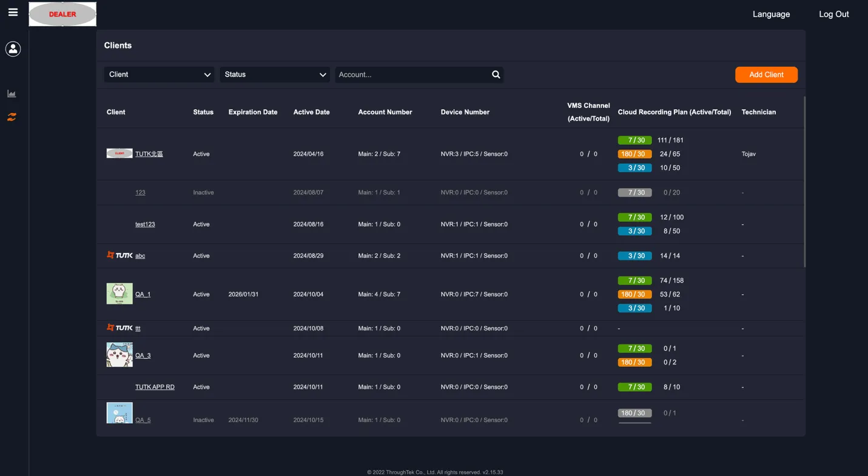Click the TUTK logo beside client ttt
This screenshot has width=868, height=476.
[x=119, y=328]
